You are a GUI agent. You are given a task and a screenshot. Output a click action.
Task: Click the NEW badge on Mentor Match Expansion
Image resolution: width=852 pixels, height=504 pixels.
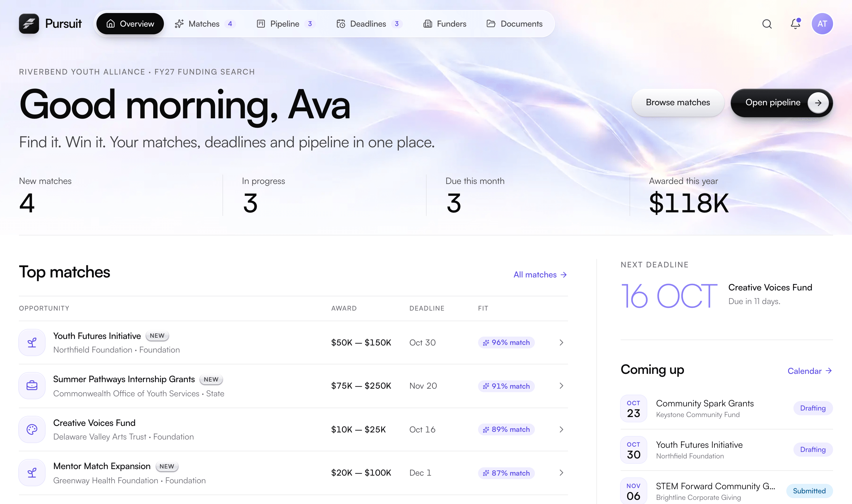click(167, 466)
